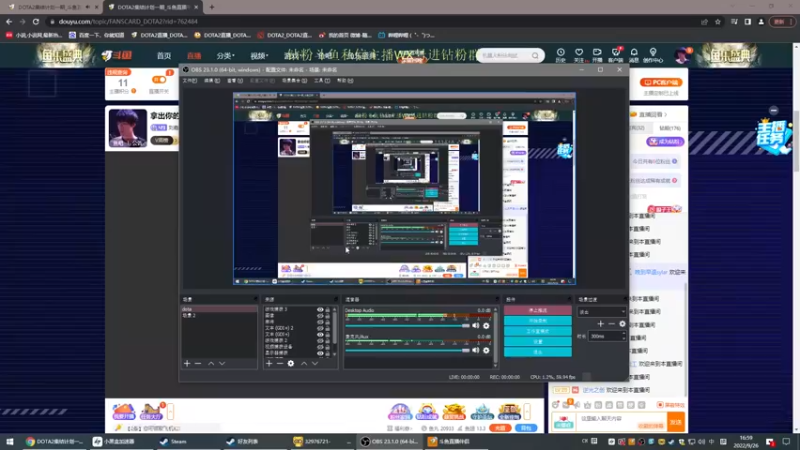Toggle visibility of 文本 (GDI+) source
The width and height of the screenshot is (800, 450).
(x=320, y=334)
